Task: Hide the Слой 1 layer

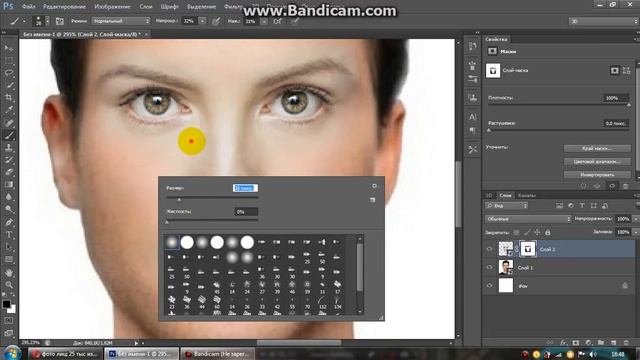Action: pos(489,267)
